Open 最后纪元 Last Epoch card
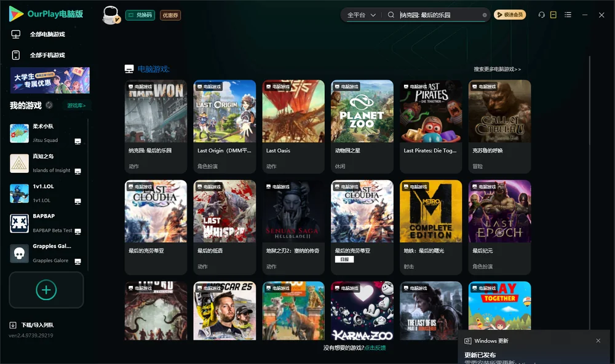This screenshot has height=364, width=615. click(499, 227)
